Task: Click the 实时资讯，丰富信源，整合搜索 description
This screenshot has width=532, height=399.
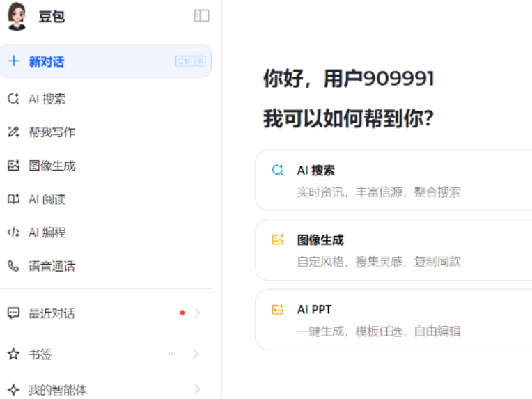Action: tap(379, 192)
